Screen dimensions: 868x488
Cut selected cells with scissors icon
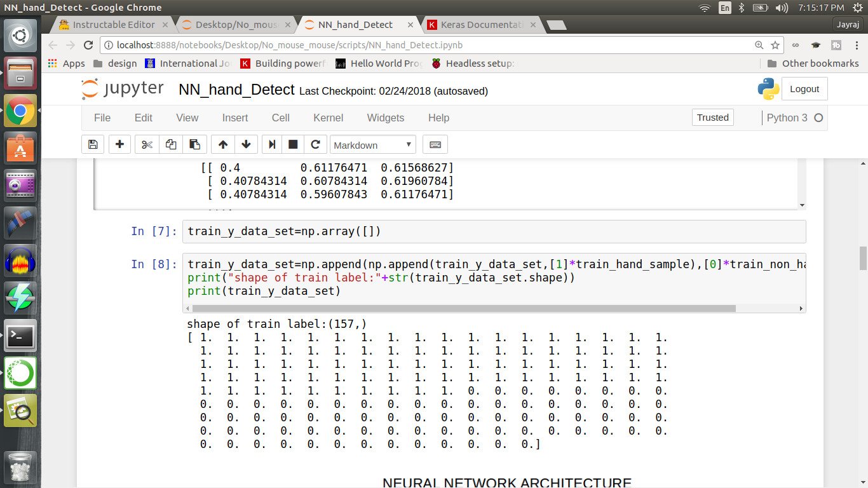147,144
